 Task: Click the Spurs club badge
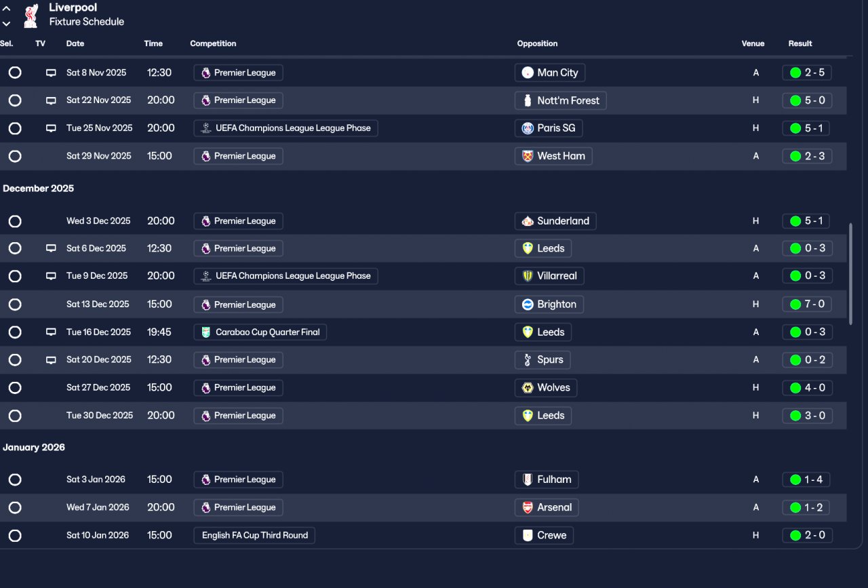pos(528,360)
